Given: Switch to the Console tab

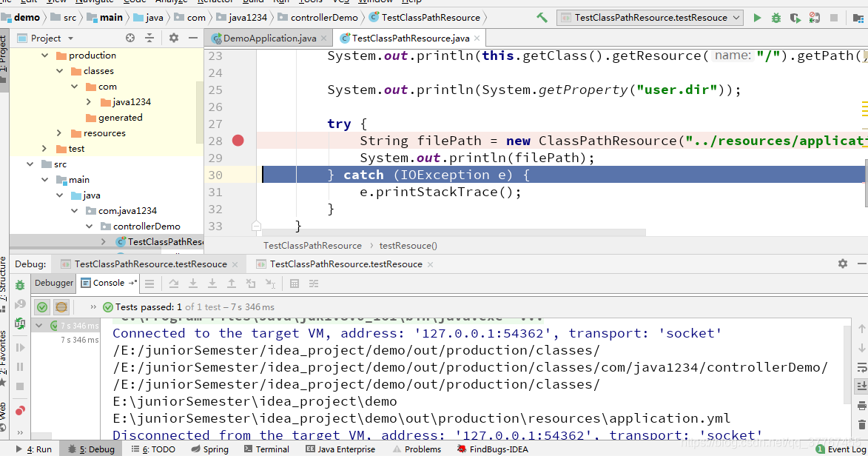Looking at the screenshot, I should pos(109,283).
